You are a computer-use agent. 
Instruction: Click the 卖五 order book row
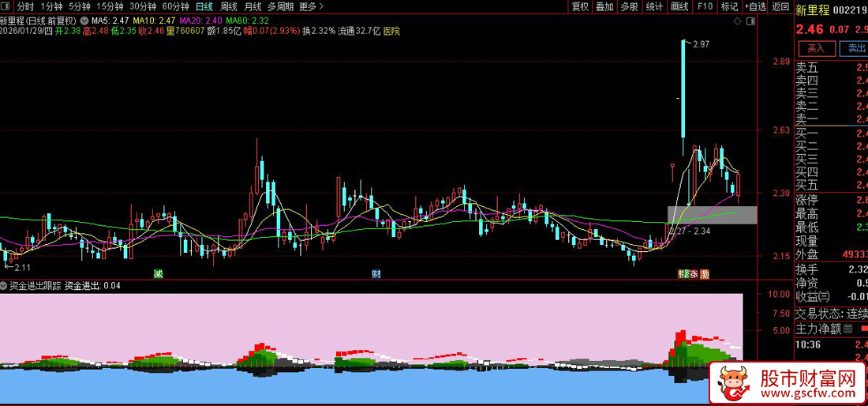832,68
